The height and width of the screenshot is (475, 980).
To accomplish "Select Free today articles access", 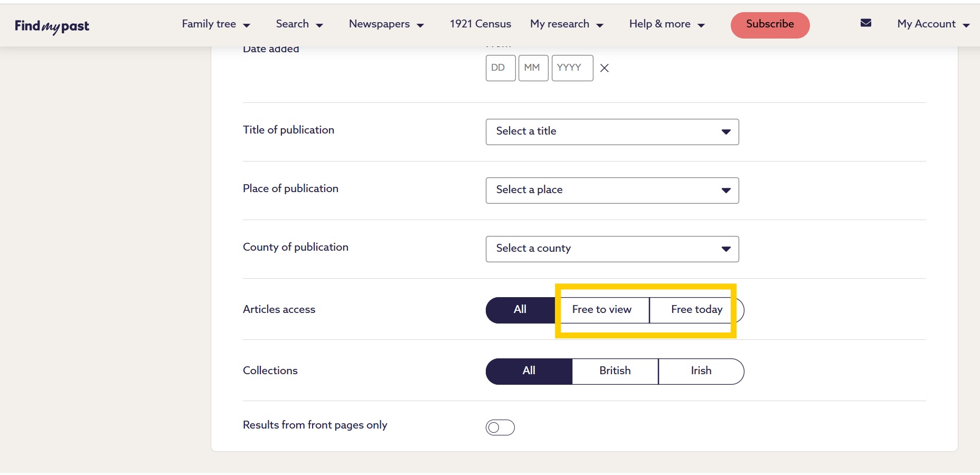I will (696, 310).
